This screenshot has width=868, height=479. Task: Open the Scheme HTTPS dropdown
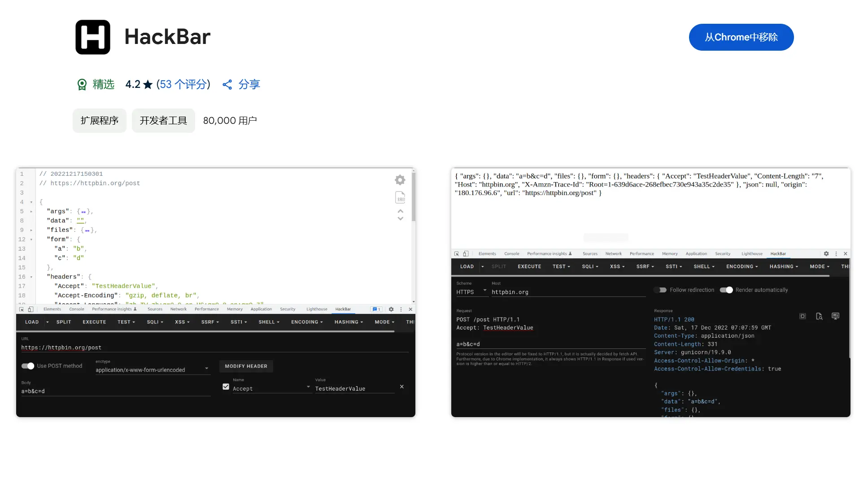[472, 292]
